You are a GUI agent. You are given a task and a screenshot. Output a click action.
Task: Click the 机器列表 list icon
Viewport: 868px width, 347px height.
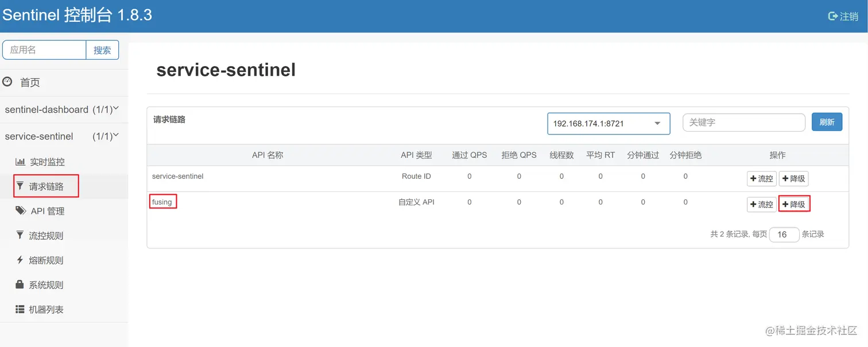(20, 309)
